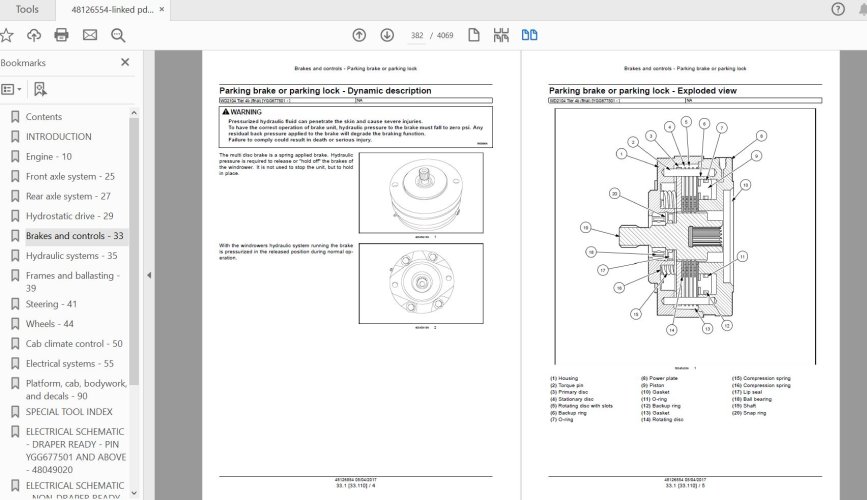Click the bookmark icon beside Wheels - 44
The width and height of the screenshot is (867, 500).
[x=15, y=324]
